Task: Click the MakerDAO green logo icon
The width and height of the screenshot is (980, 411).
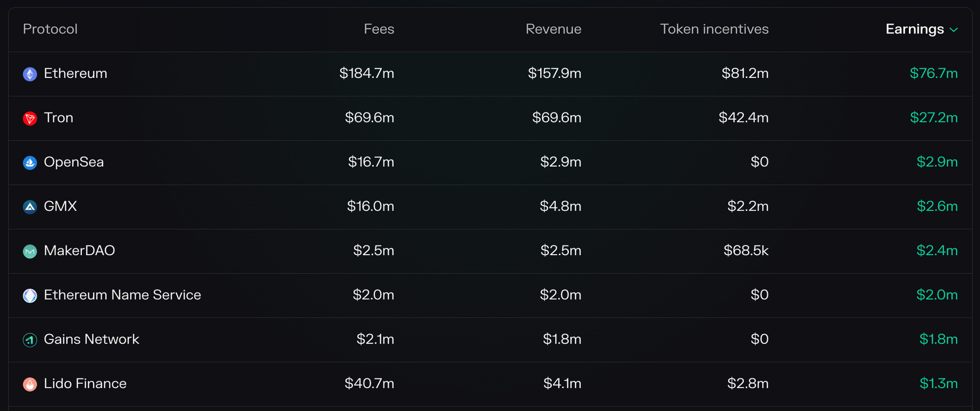Action: click(x=30, y=251)
